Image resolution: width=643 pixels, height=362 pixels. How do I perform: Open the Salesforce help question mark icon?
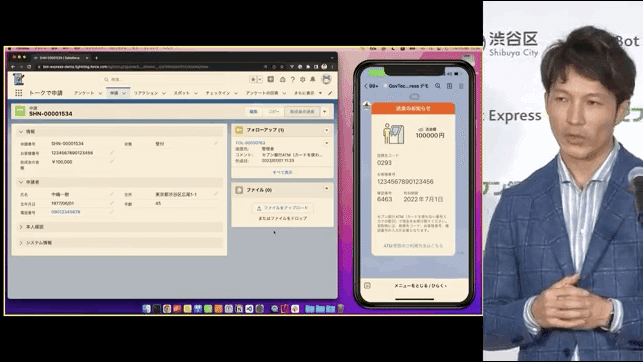pyautogui.click(x=292, y=79)
